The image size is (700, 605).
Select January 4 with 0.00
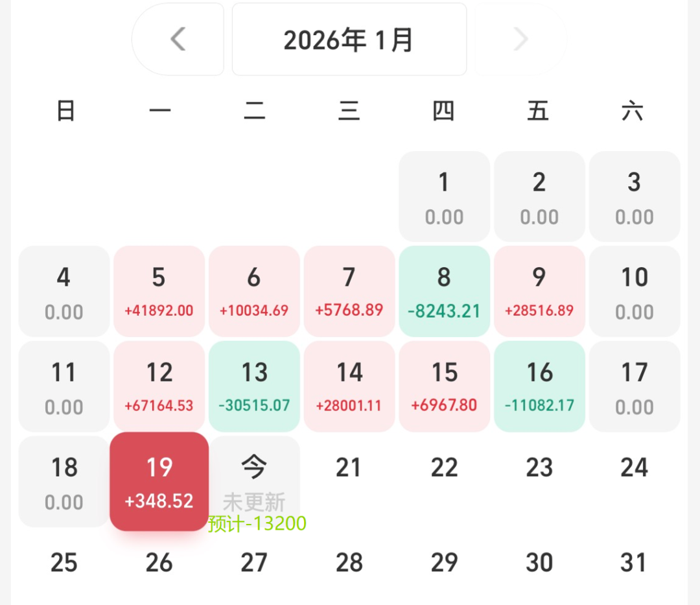click(x=64, y=292)
